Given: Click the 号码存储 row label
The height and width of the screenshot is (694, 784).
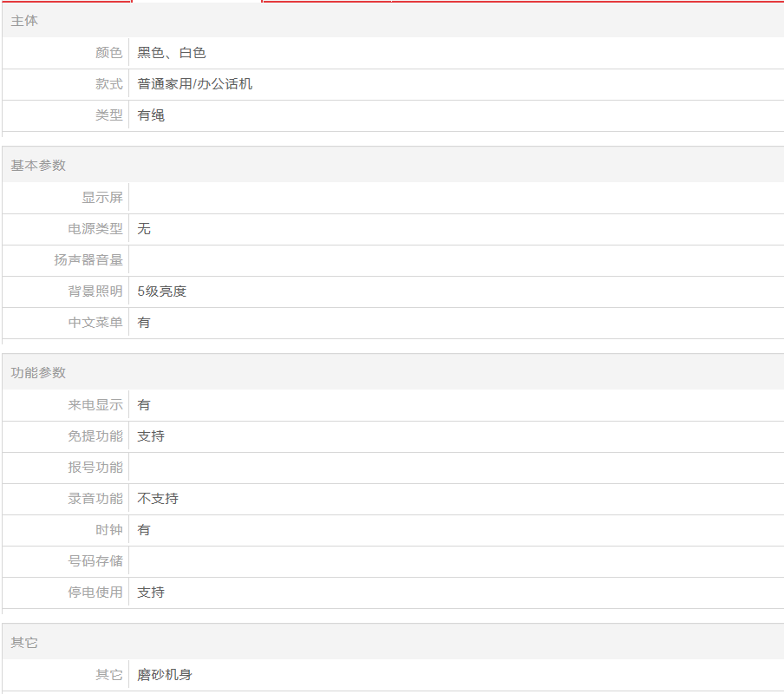Looking at the screenshot, I should click(95, 561).
